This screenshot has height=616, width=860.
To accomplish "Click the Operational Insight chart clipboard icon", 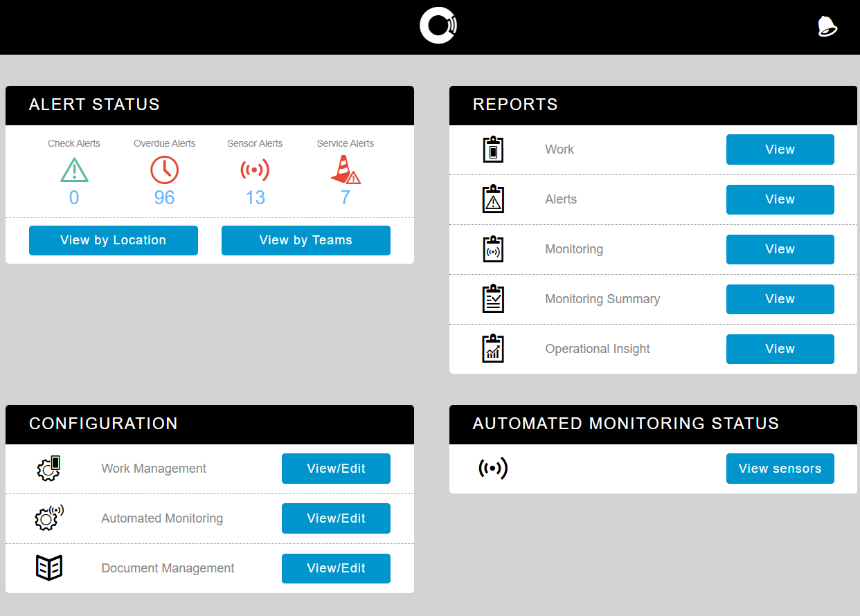I will 493,349.
